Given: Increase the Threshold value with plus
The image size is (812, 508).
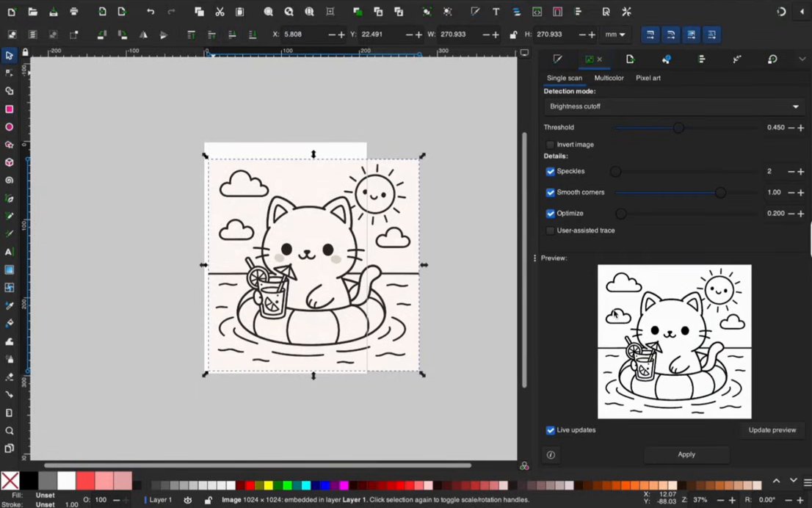Looking at the screenshot, I should (x=800, y=128).
